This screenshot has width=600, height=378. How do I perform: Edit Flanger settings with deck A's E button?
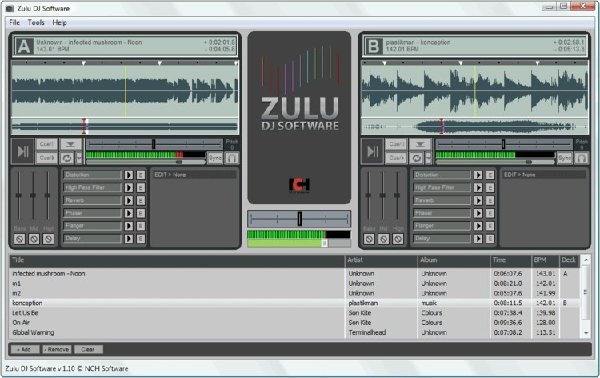click(141, 226)
